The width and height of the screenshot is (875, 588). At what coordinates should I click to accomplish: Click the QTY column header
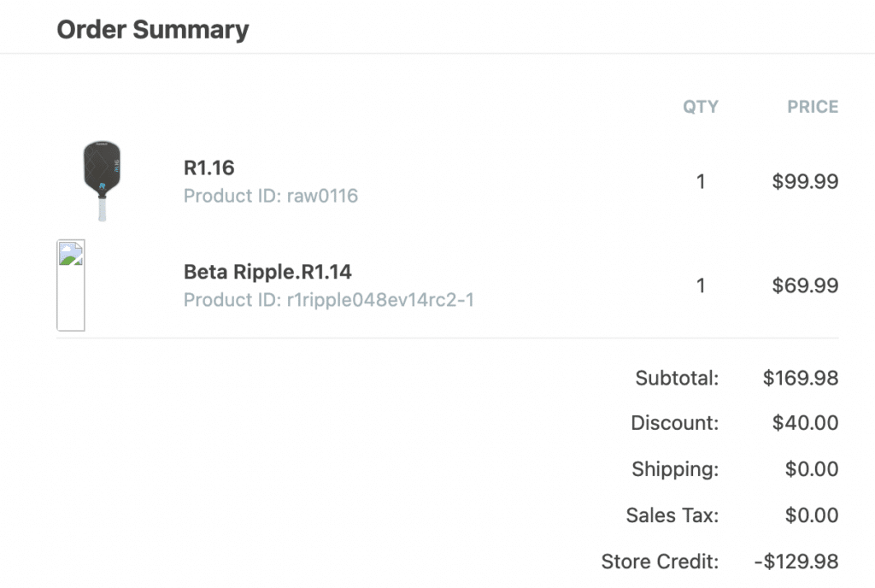click(x=700, y=107)
